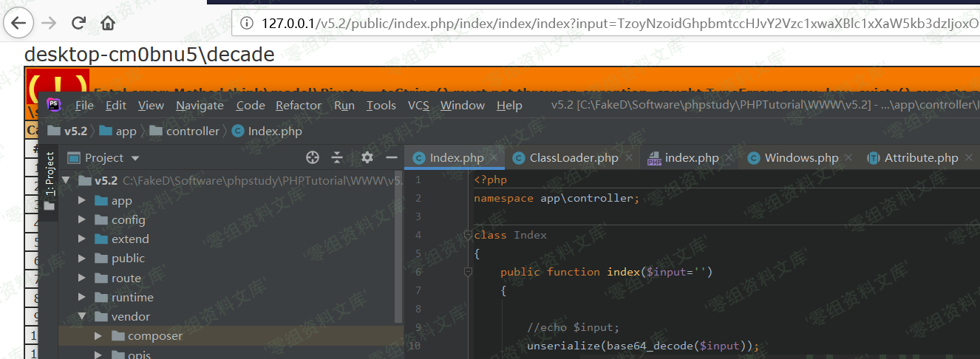Go to the browser home page
Viewport: 980px width, 359px height.
(108, 23)
